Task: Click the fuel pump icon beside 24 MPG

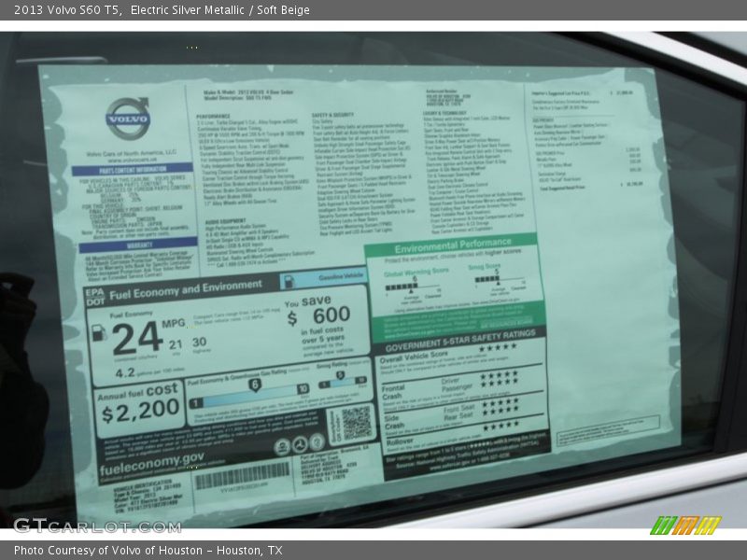Action: pyautogui.click(x=98, y=332)
